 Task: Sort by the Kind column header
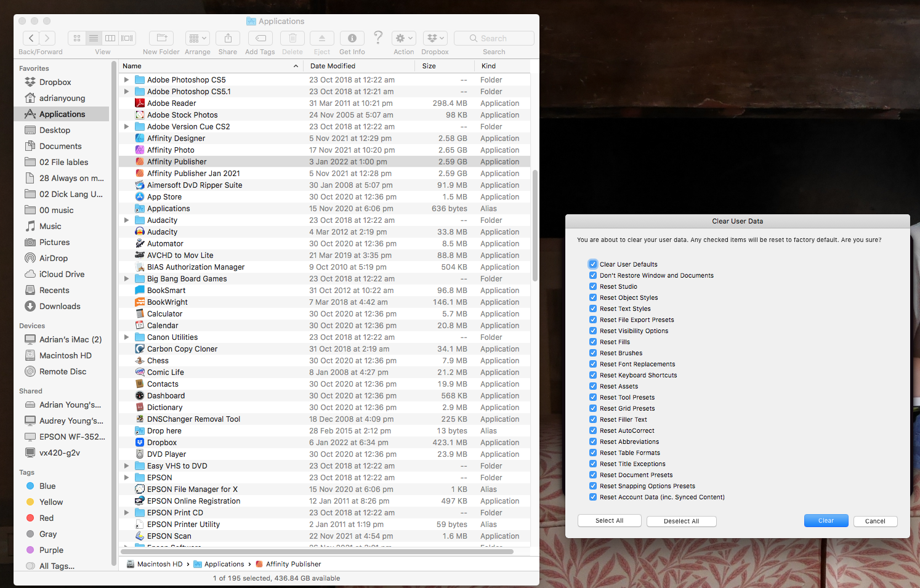[x=502, y=66]
